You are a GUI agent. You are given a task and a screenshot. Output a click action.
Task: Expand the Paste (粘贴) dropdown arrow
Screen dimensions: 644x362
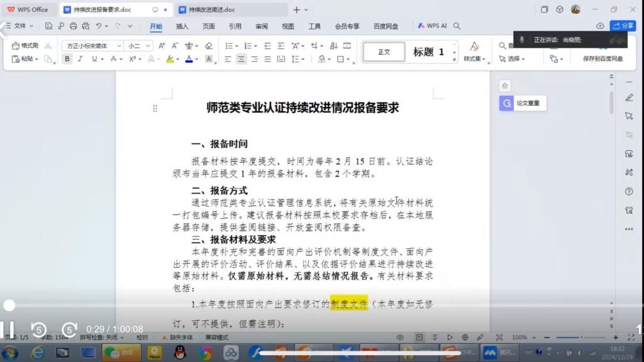(36, 60)
